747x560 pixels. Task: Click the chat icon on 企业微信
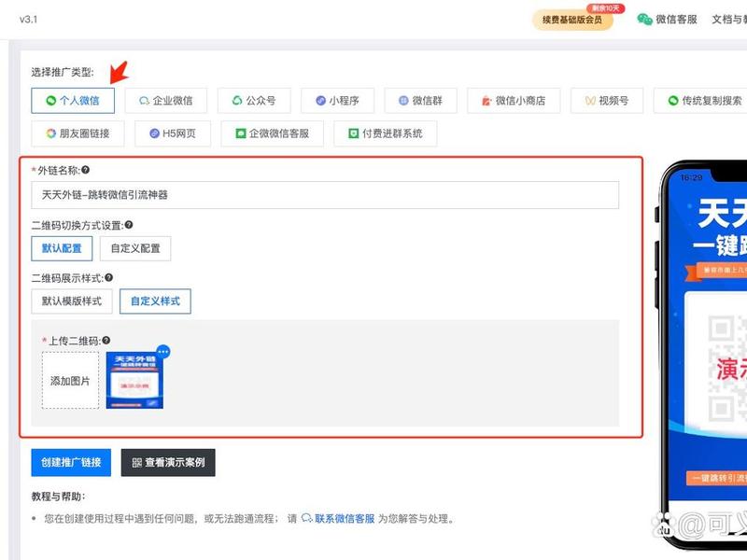(144, 101)
